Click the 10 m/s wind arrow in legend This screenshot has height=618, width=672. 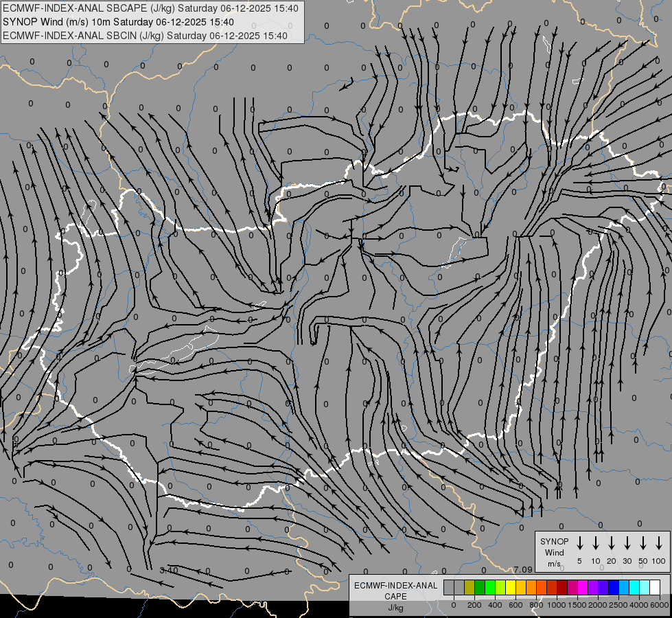(x=595, y=543)
